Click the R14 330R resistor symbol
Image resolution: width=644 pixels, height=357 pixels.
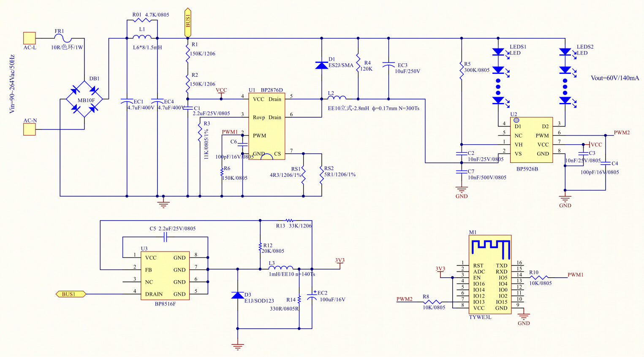point(299,300)
